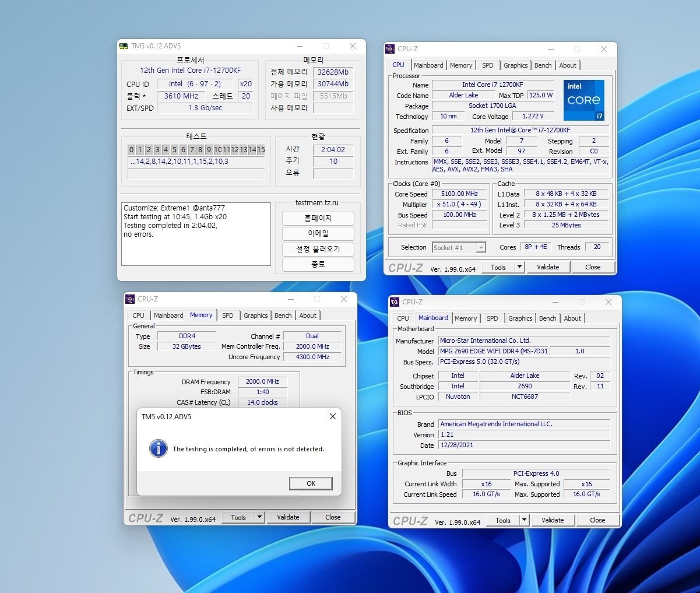Close the TM5 completion dialog with X
Viewport: 700px width, 593px height.
pos(332,416)
